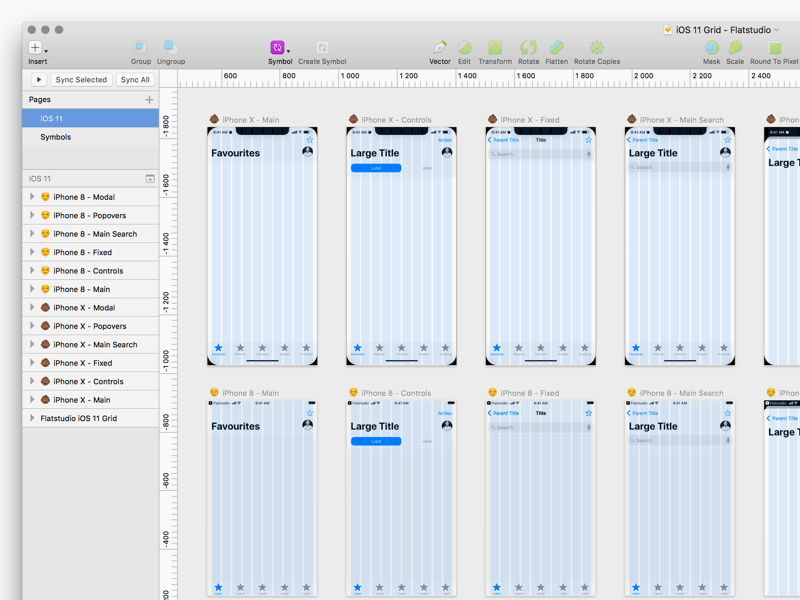Screen dimensions: 800x600
Task: Open the purple Symbol tool
Action: click(x=278, y=48)
